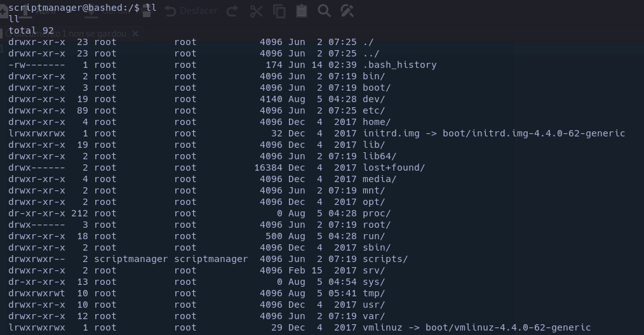Screen dimensions: 644x335
Task: Click the copy icon in the editor toolbar
Action: coord(279,11)
